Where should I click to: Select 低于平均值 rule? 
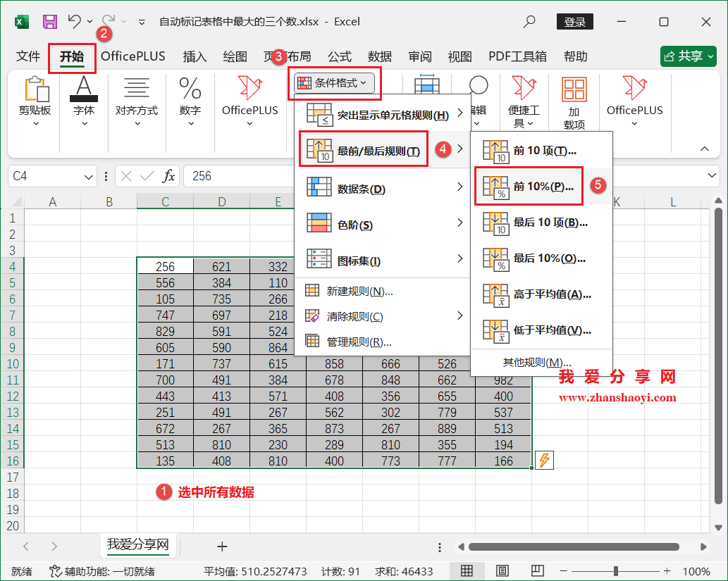click(x=541, y=330)
